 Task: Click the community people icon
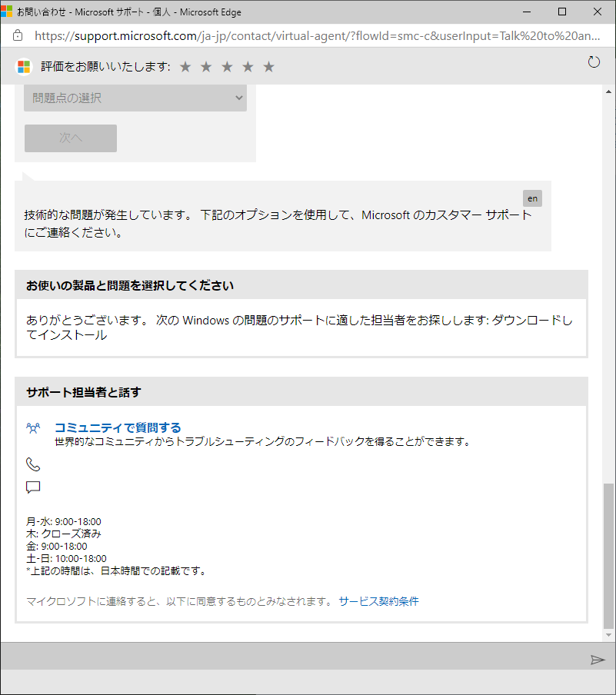33,427
